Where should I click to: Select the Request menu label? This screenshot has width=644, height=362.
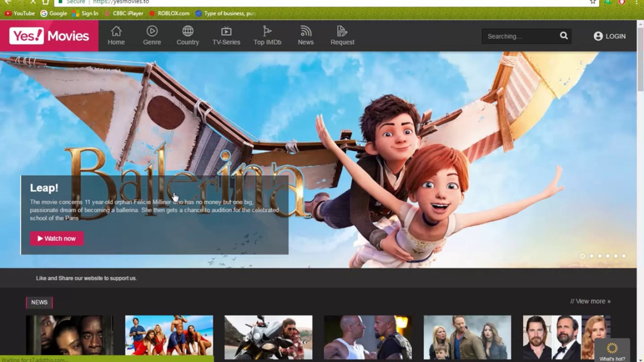[342, 42]
